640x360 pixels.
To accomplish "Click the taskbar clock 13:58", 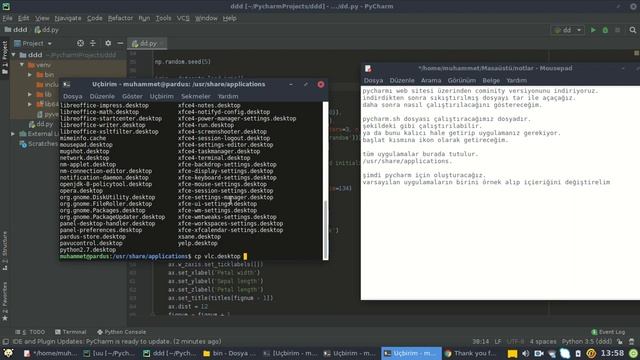I will tap(612, 353).
